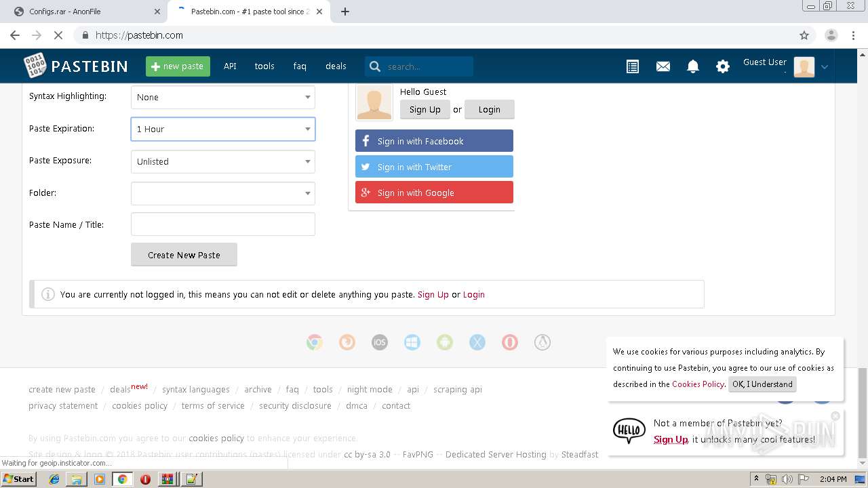Viewport: 868px width, 488px height.
Task: Click the Create New Paste button
Action: pos(184,255)
